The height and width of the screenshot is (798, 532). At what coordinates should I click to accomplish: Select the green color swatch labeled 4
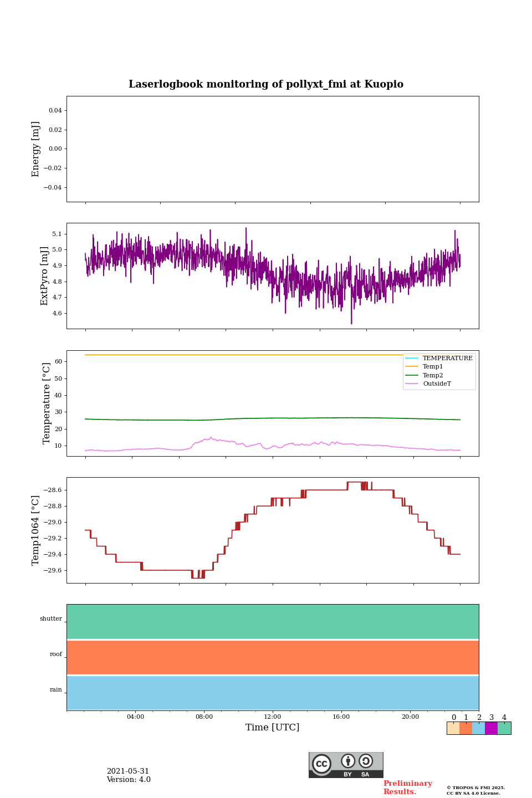(504, 728)
